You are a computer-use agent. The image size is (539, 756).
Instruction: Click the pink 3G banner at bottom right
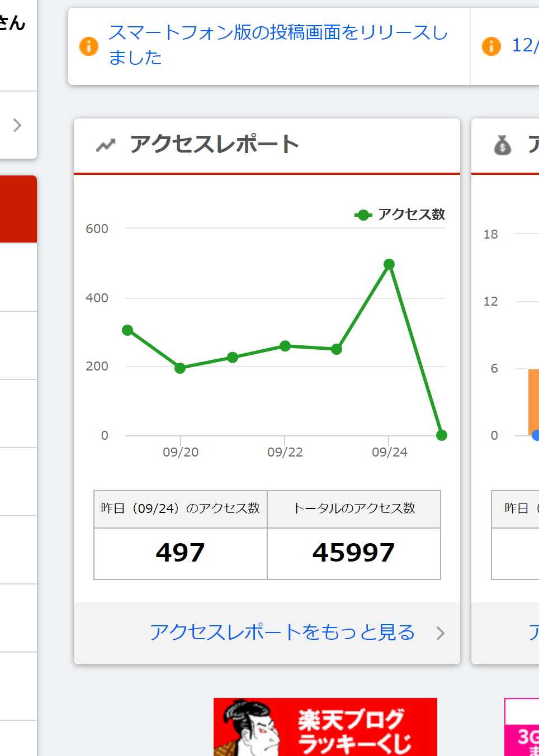click(x=522, y=727)
